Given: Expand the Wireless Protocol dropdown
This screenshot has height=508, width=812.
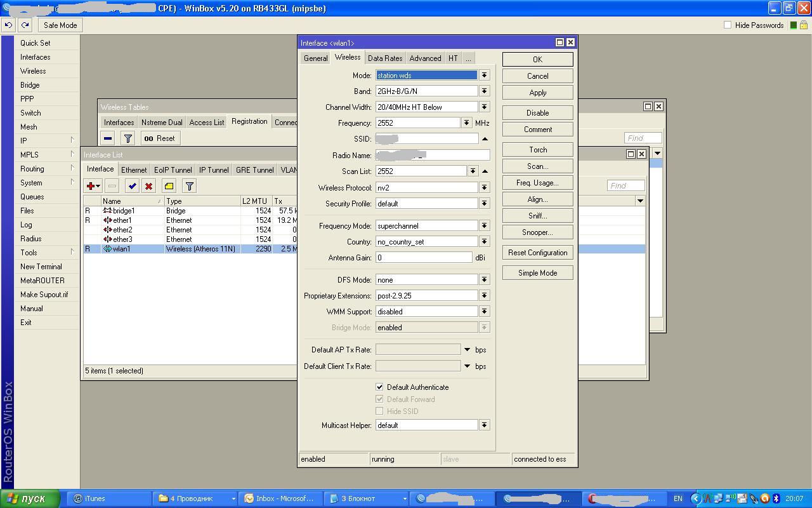Looking at the screenshot, I should pos(484,187).
